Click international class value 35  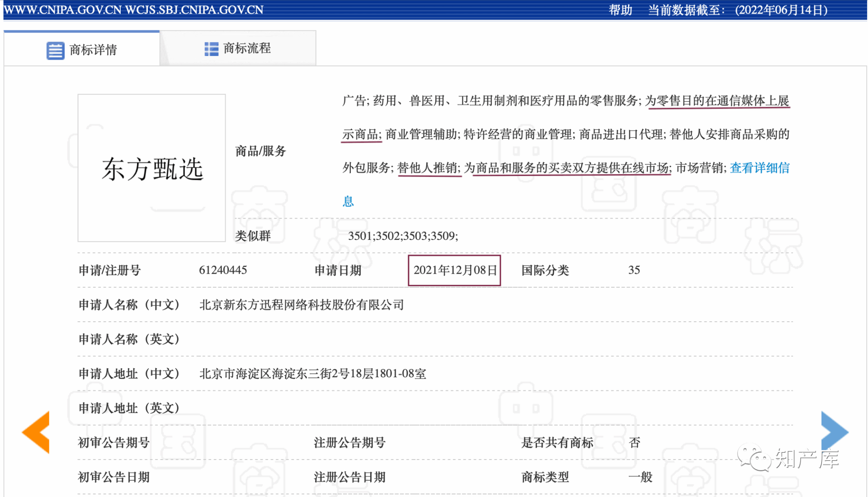[x=634, y=270]
